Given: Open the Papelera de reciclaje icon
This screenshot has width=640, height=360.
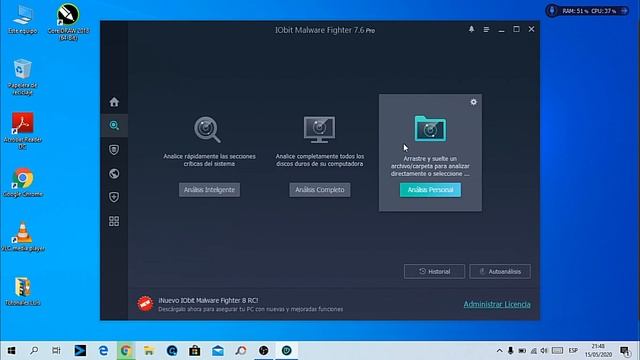Looking at the screenshot, I should pyautogui.click(x=23, y=77).
